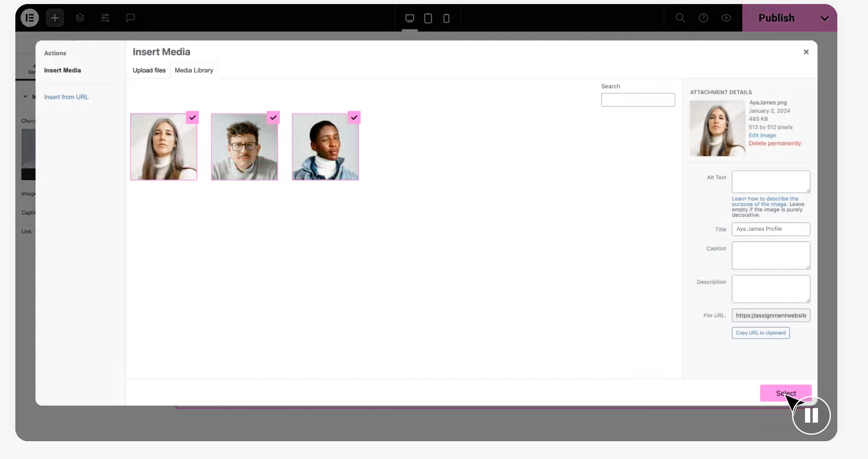
Task: Uncheck the gray-haired woman image checkmark
Action: [193, 118]
